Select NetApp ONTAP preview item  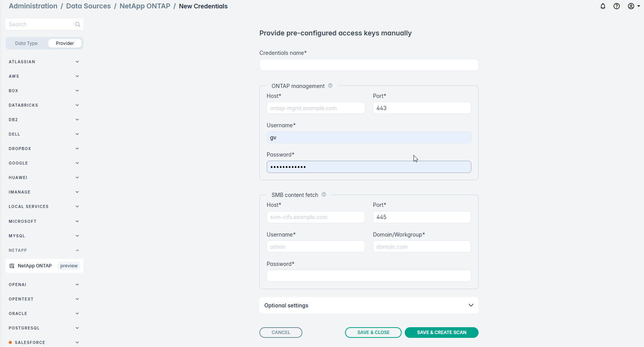45,266
